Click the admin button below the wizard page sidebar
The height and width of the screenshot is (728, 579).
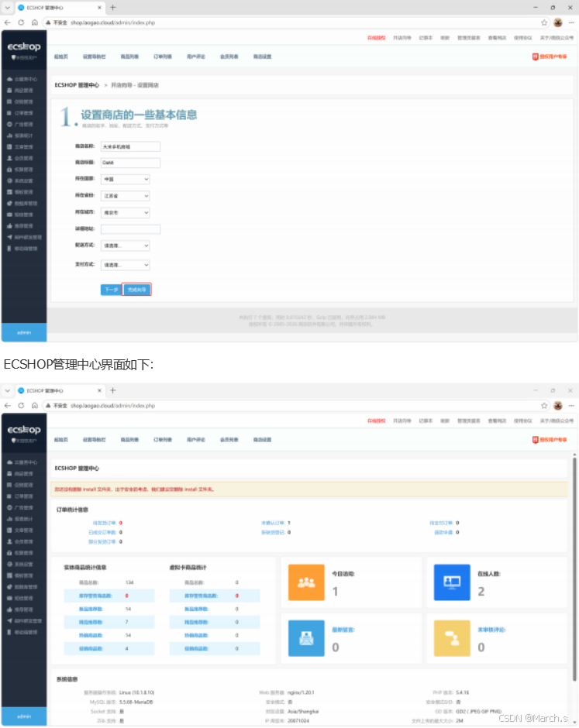[24, 332]
